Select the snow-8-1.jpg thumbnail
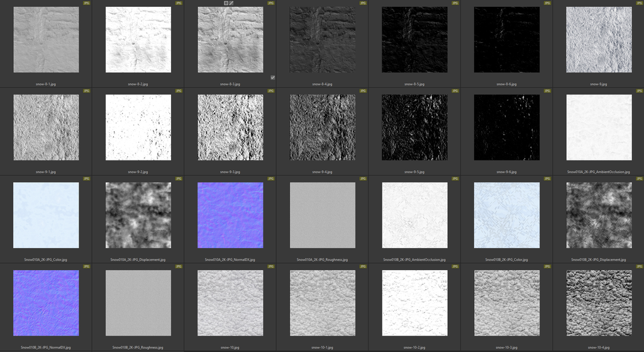The image size is (644, 352). [46, 40]
